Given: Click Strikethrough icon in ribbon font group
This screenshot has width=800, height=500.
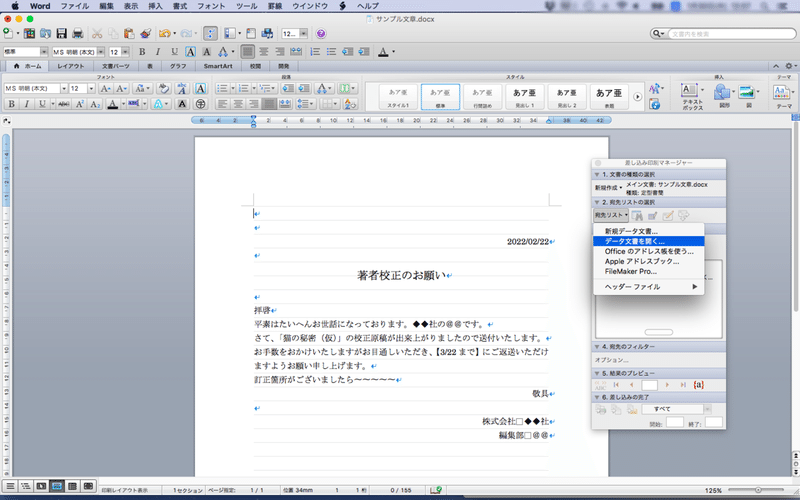Looking at the screenshot, I should click(64, 104).
